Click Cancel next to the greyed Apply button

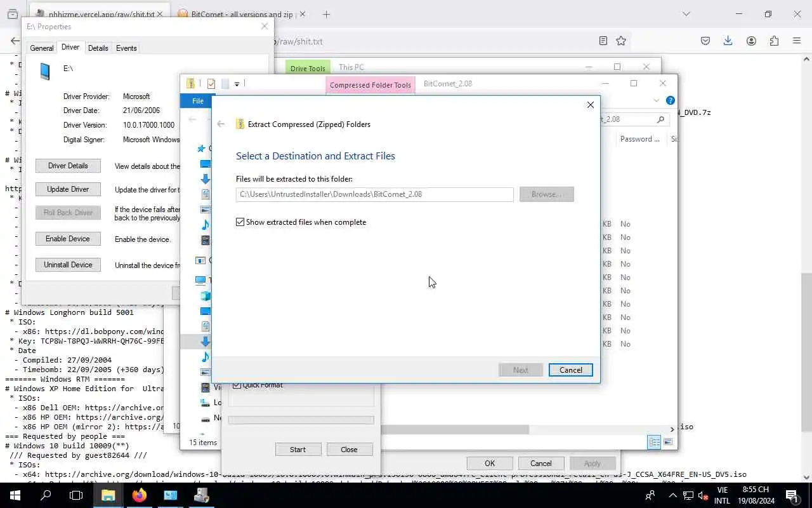point(541,464)
